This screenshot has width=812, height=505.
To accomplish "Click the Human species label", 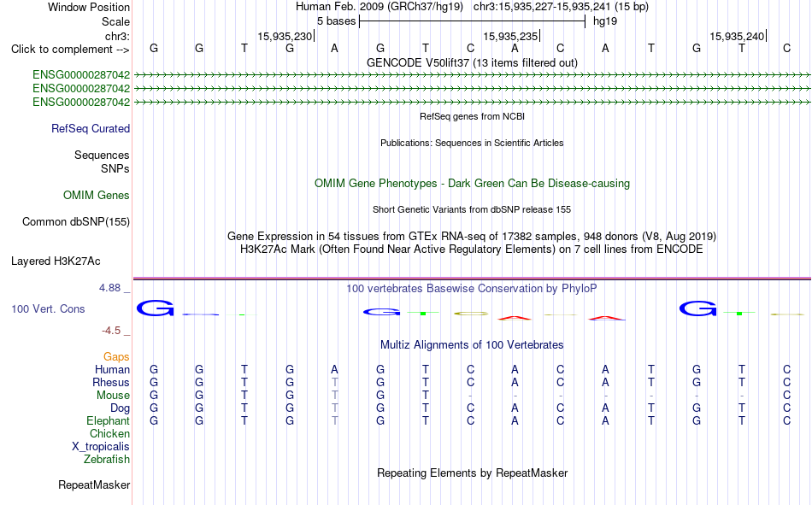I will click(x=112, y=369).
